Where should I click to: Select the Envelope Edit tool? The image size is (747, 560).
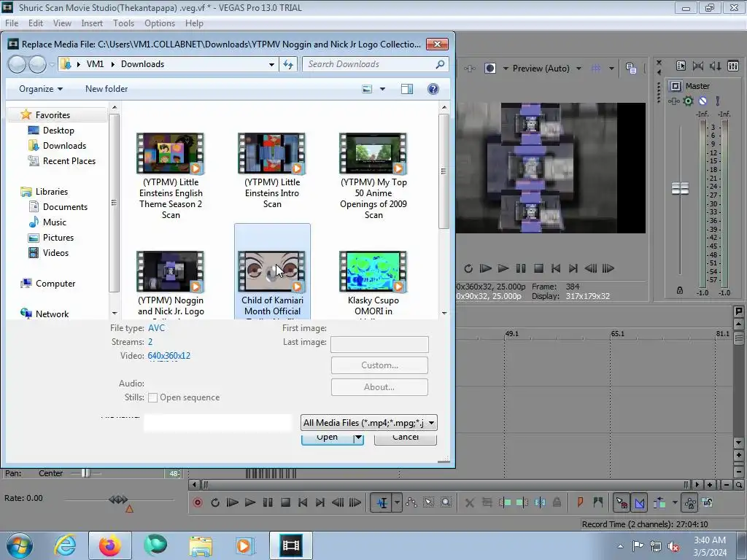point(411,502)
